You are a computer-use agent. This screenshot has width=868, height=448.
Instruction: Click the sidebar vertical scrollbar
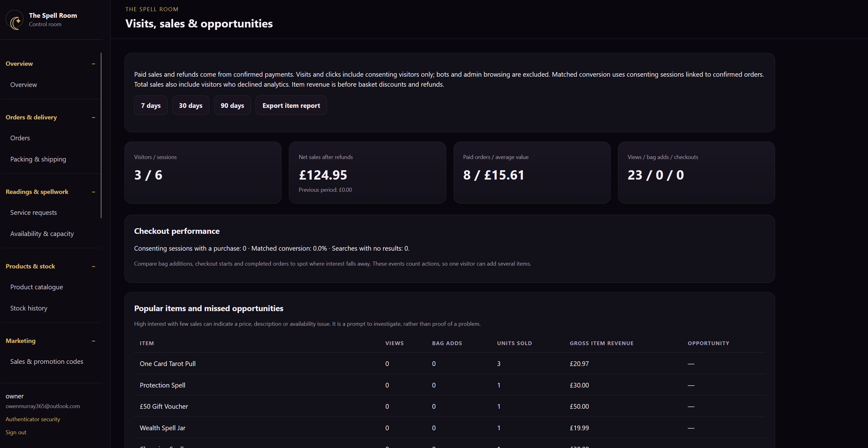click(101, 135)
